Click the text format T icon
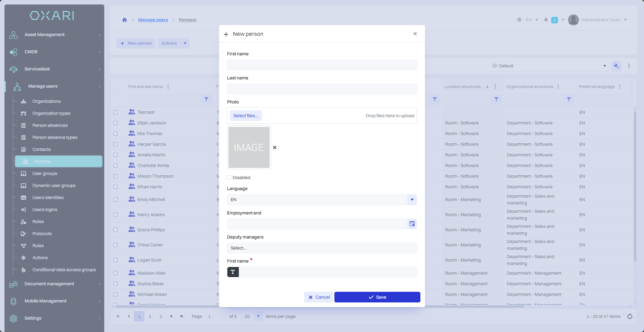The image size is (644, 332). tap(233, 272)
